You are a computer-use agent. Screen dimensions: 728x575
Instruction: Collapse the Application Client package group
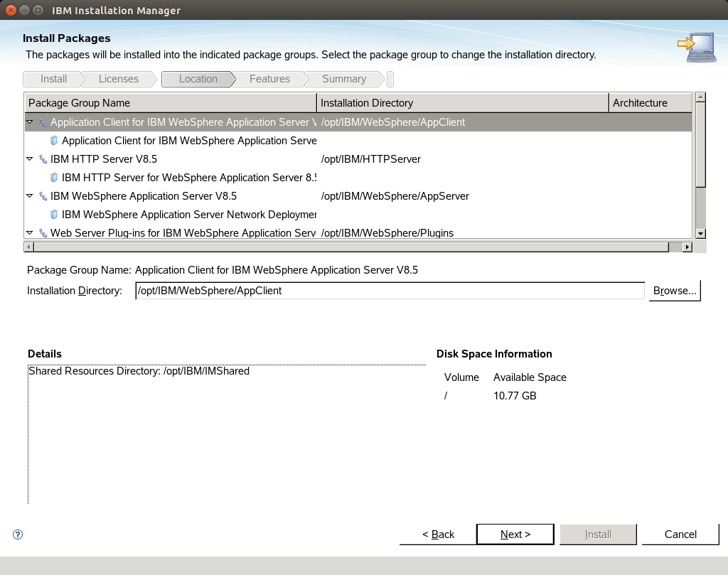coord(30,122)
